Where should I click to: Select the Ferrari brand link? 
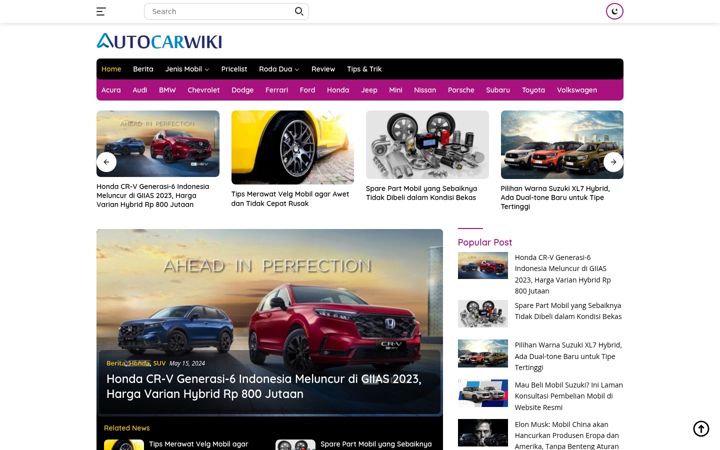point(276,90)
